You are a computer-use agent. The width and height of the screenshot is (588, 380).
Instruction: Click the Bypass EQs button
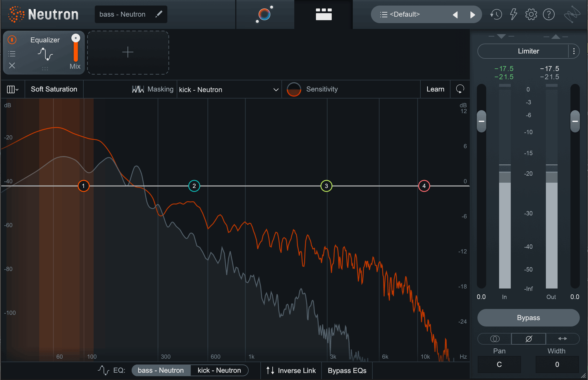point(347,371)
